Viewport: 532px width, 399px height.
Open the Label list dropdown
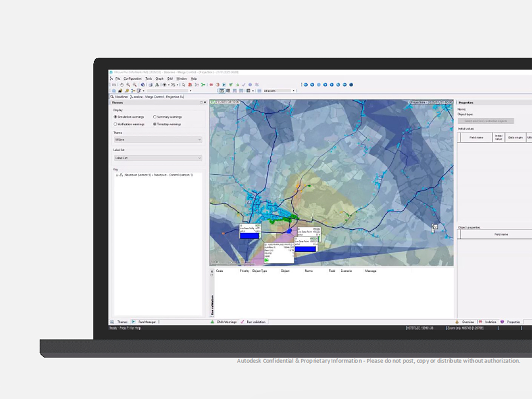point(158,158)
